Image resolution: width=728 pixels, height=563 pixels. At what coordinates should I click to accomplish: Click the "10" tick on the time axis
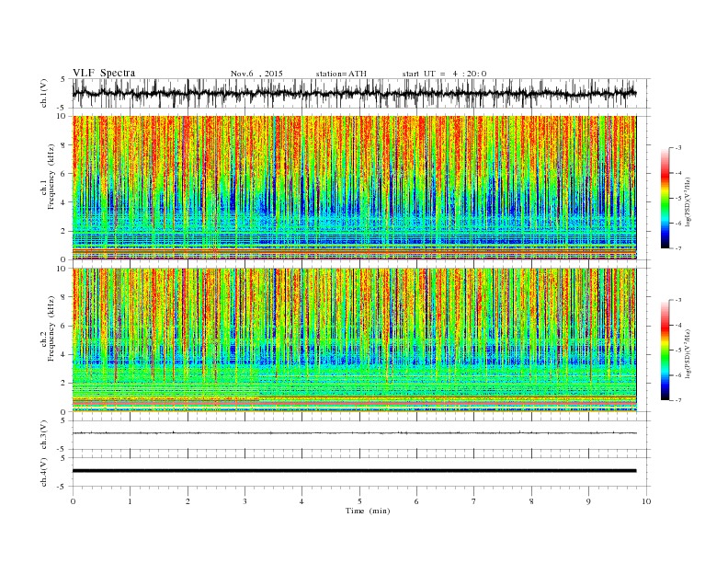point(647,501)
